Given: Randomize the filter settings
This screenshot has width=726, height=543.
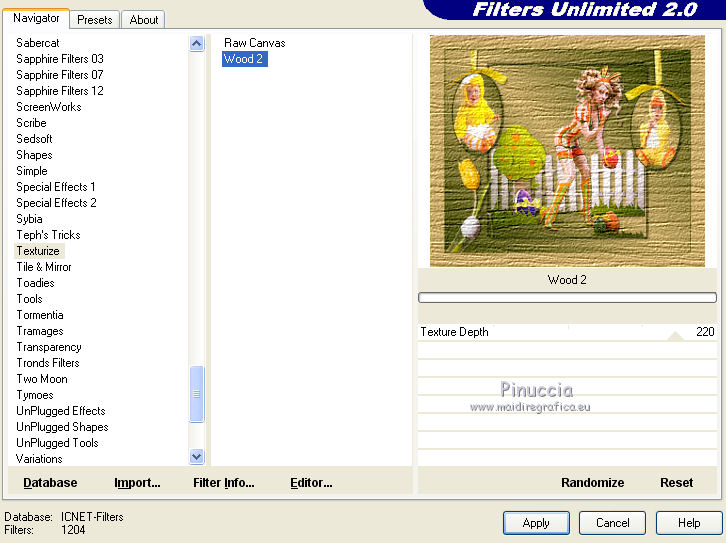Looking at the screenshot, I should pyautogui.click(x=592, y=483).
